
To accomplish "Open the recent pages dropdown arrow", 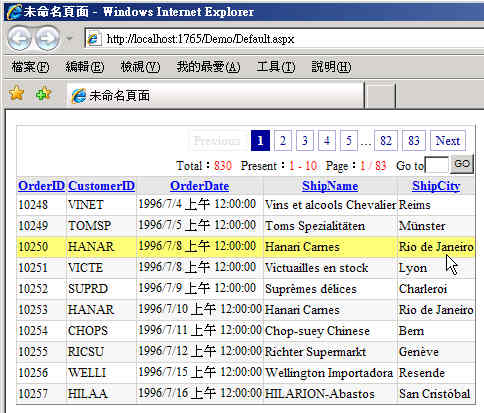I will point(69,39).
